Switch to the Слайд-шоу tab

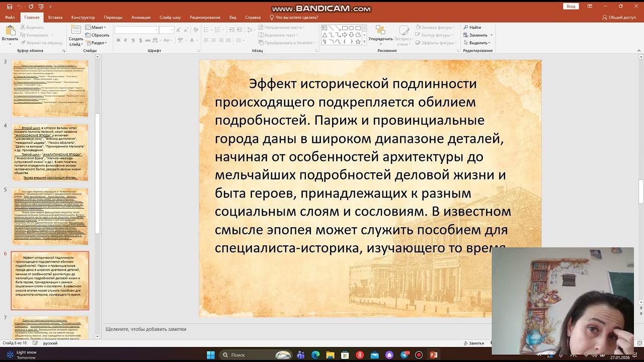[x=170, y=17]
